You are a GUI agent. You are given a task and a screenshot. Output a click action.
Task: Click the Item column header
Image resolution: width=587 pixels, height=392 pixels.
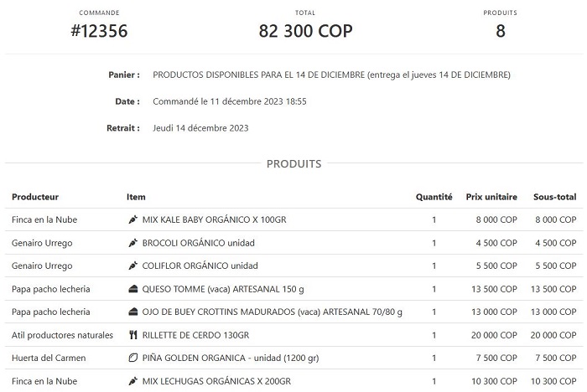[136, 197]
